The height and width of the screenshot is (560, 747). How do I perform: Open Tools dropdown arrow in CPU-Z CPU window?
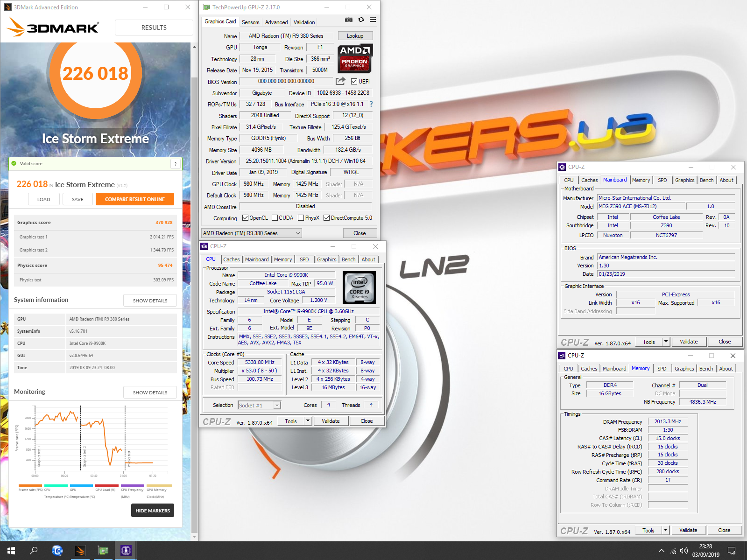tap(308, 421)
